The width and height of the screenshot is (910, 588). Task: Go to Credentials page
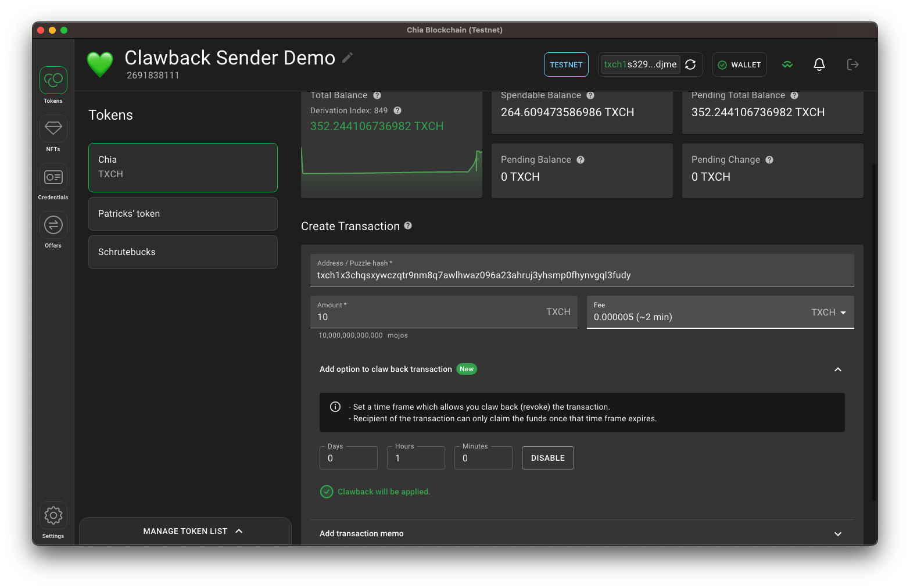coord(53,177)
